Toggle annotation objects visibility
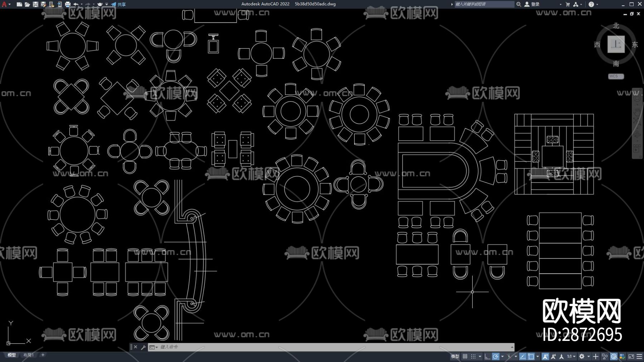Image resolution: width=644 pixels, height=362 pixels. pos(545,357)
